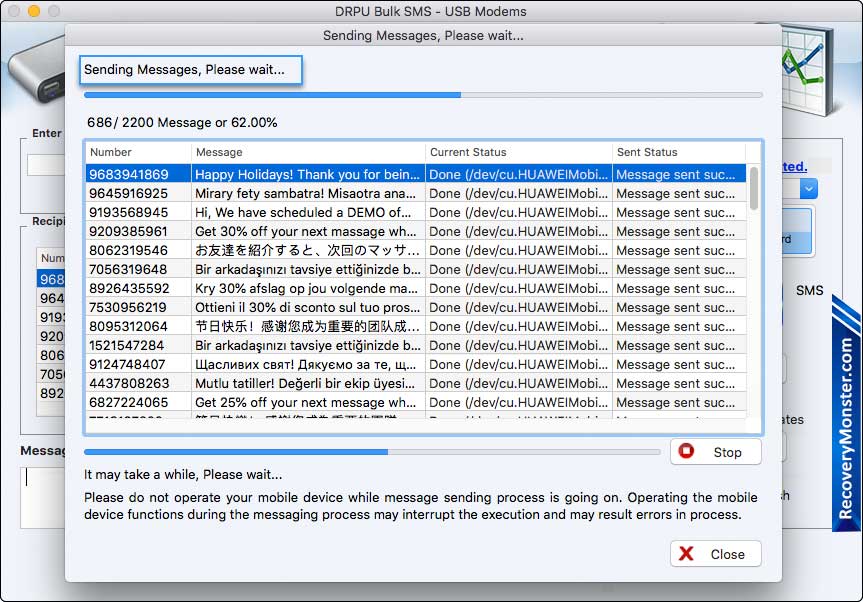Click the Number column header
This screenshot has height=602, width=863.
[x=138, y=152]
